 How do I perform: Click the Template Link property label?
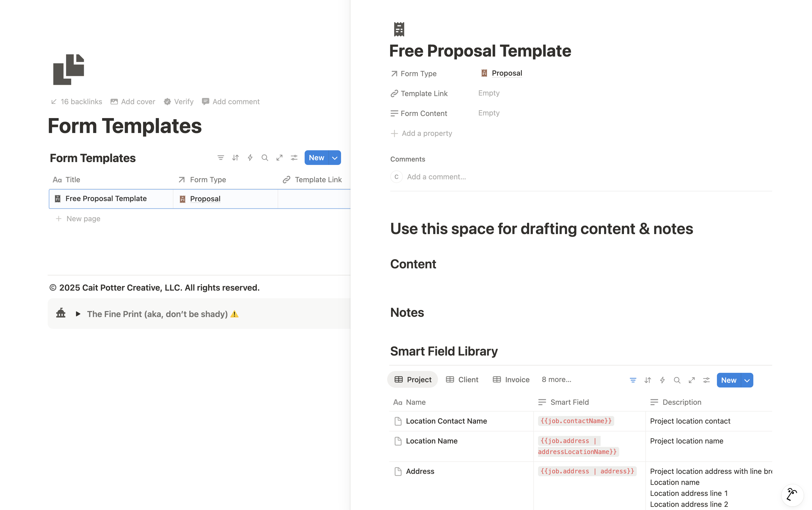[419, 93]
